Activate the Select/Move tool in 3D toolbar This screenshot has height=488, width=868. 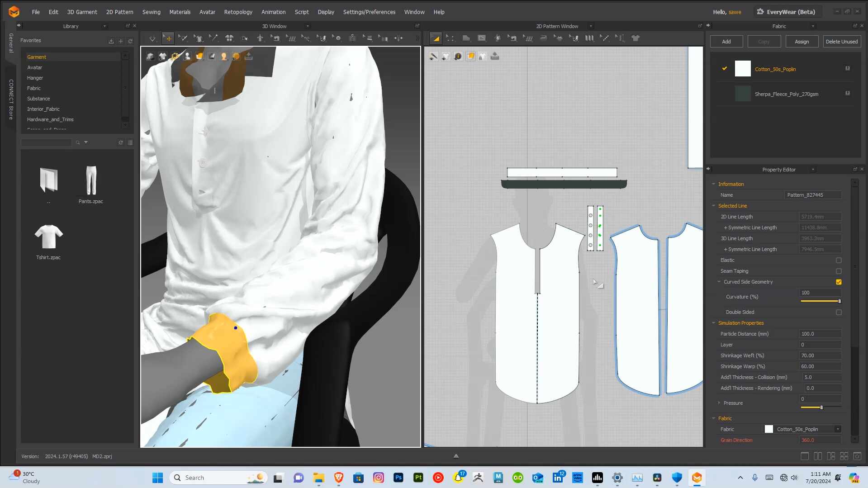pyautogui.click(x=168, y=38)
